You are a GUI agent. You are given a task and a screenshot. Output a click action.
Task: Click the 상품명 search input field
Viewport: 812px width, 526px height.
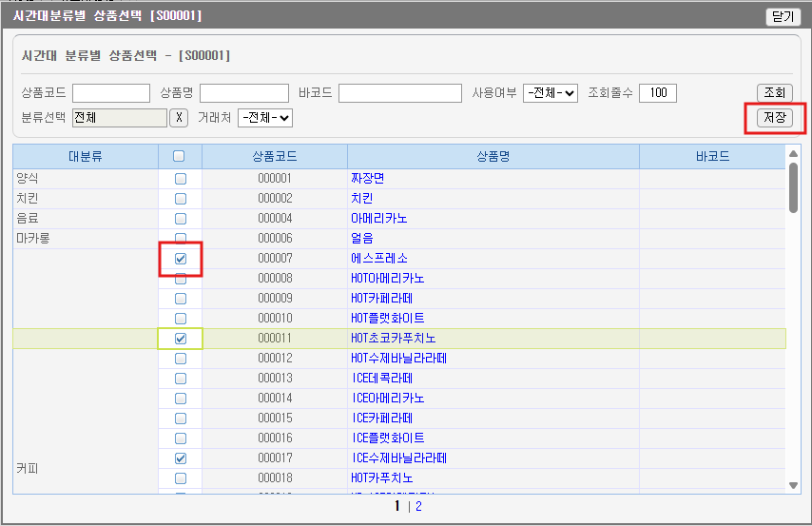[x=244, y=93]
